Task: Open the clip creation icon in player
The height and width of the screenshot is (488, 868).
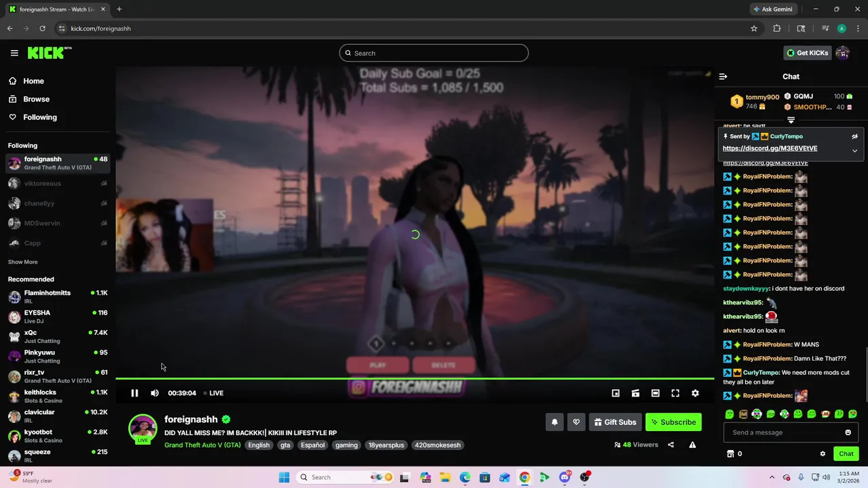Action: (635, 393)
